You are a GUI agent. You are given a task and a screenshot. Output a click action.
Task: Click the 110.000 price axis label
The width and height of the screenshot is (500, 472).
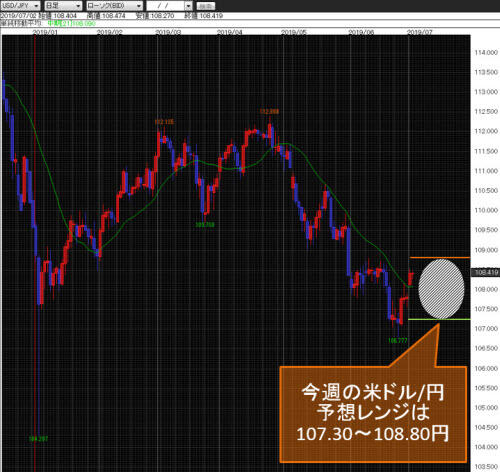click(x=486, y=210)
